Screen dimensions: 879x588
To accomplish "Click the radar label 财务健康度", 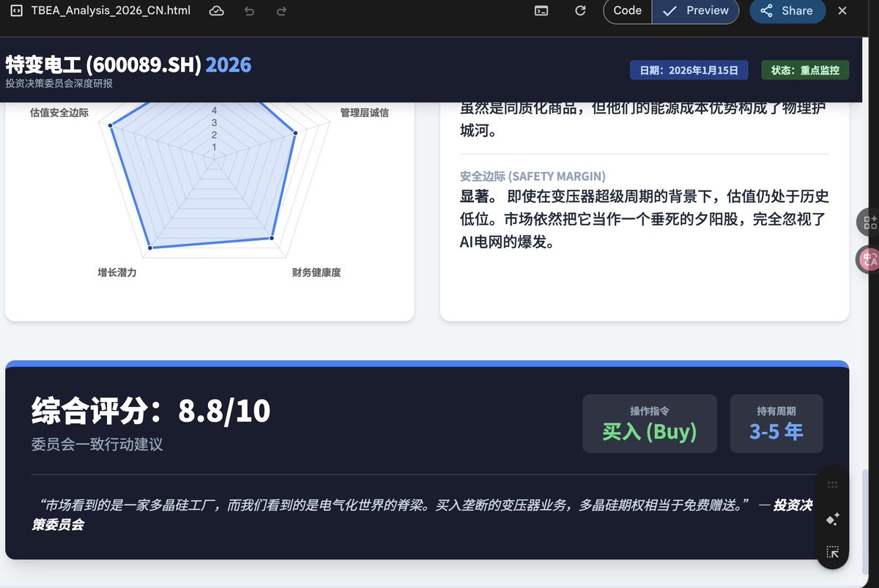I will (316, 272).
